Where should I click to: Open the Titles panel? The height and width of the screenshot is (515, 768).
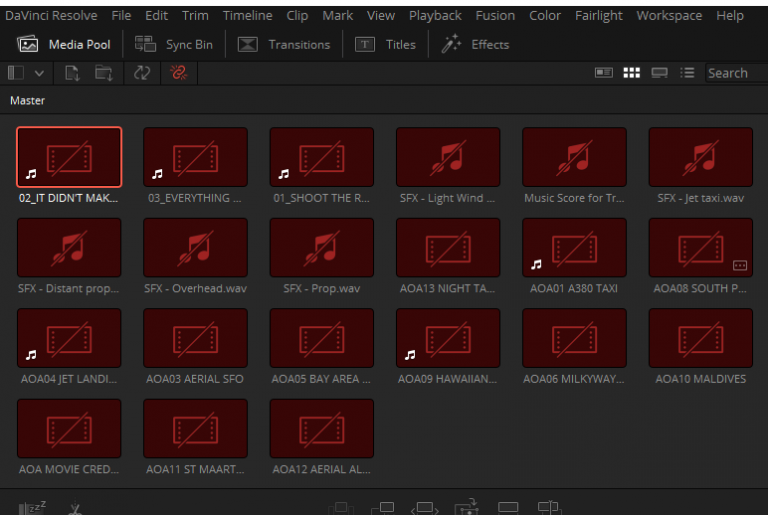(x=385, y=45)
